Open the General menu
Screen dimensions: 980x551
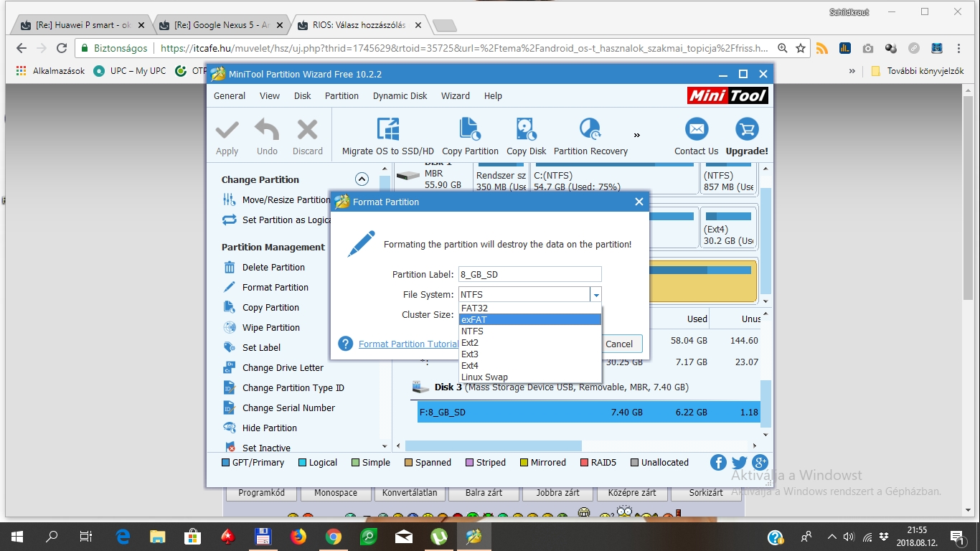[230, 95]
